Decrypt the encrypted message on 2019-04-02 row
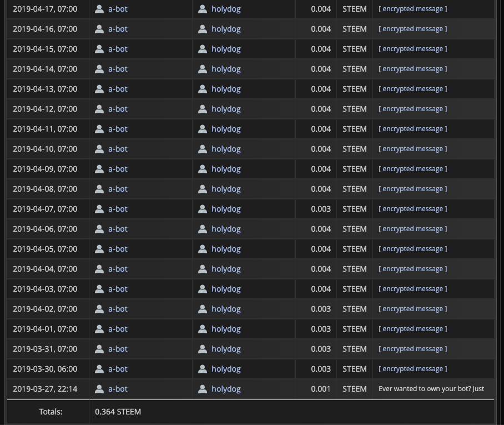The image size is (504, 425). 412,309
